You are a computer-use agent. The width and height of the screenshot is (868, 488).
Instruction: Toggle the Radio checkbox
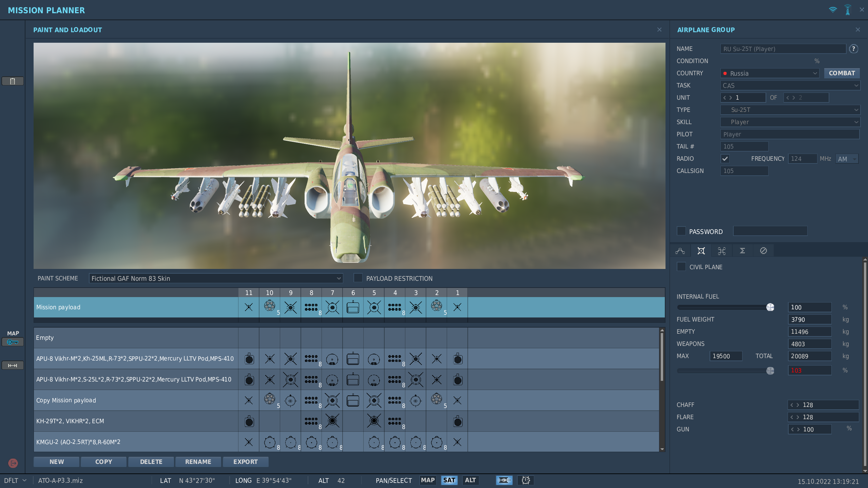725,159
